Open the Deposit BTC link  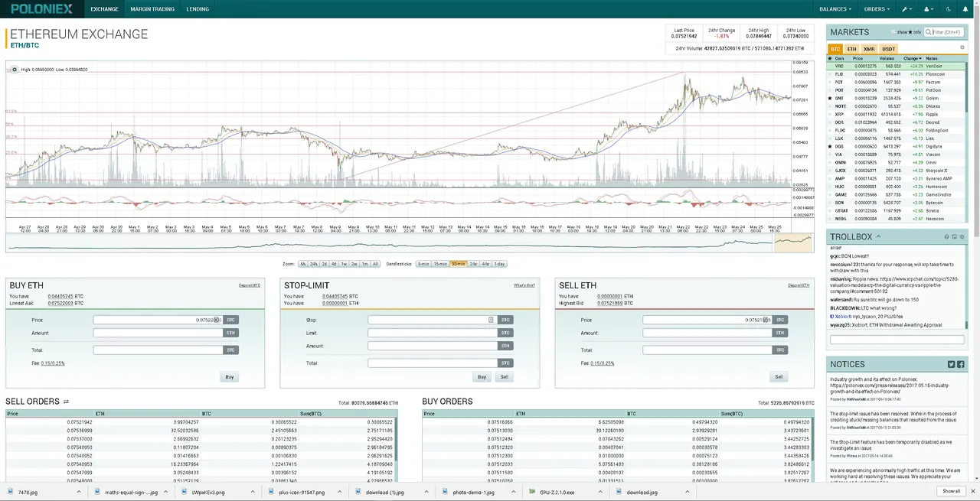[x=250, y=285]
